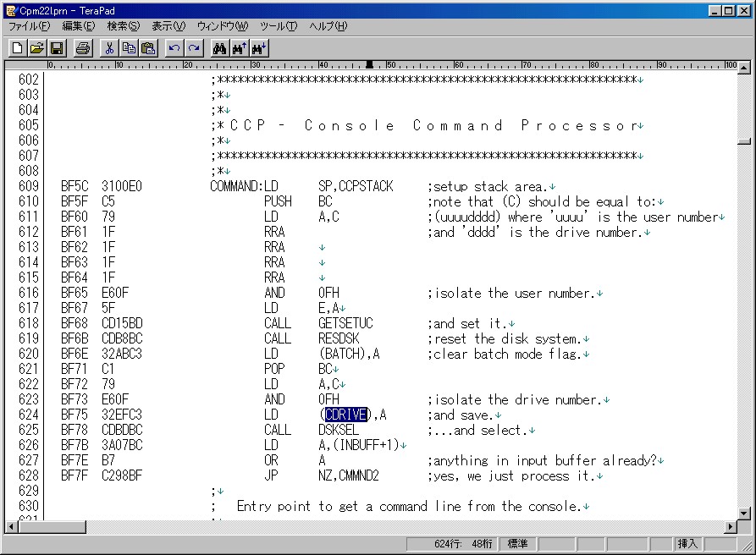Click the column ruler marker at 48
The image size is (756, 555).
(x=370, y=64)
